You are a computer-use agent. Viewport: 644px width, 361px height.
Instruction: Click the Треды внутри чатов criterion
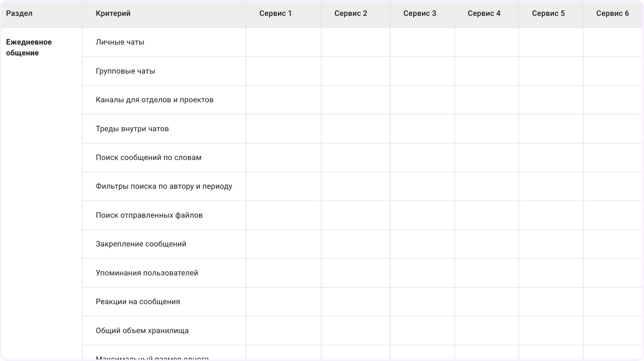pos(132,129)
